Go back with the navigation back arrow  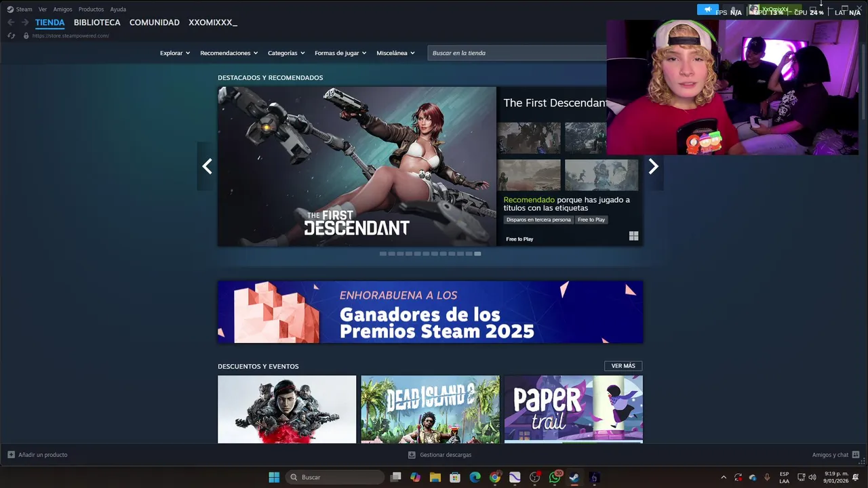click(11, 22)
